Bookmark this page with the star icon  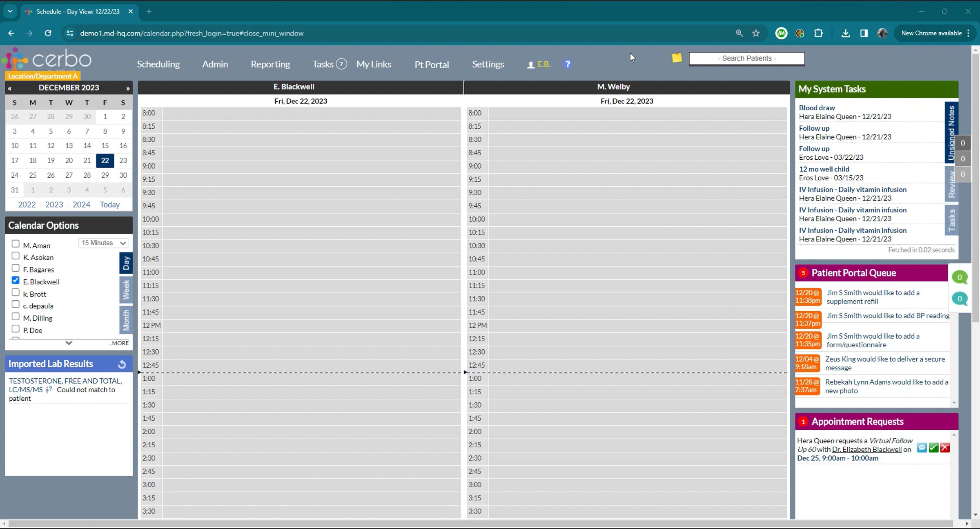point(756,33)
